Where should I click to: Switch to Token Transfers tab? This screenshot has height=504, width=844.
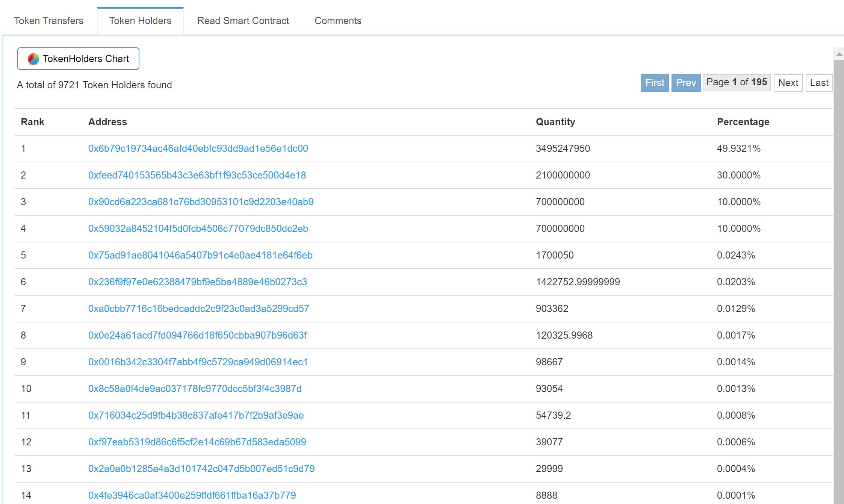point(48,20)
